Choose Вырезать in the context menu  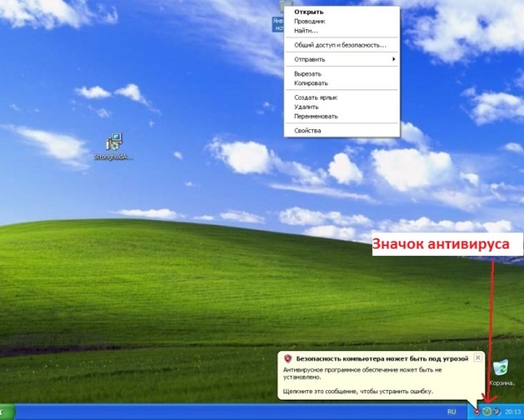[341, 74]
